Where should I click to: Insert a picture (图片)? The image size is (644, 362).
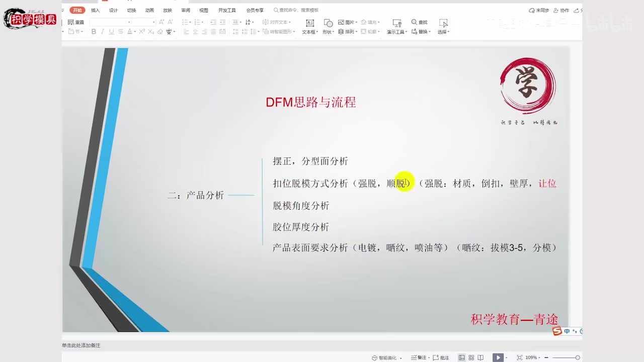pos(347,22)
